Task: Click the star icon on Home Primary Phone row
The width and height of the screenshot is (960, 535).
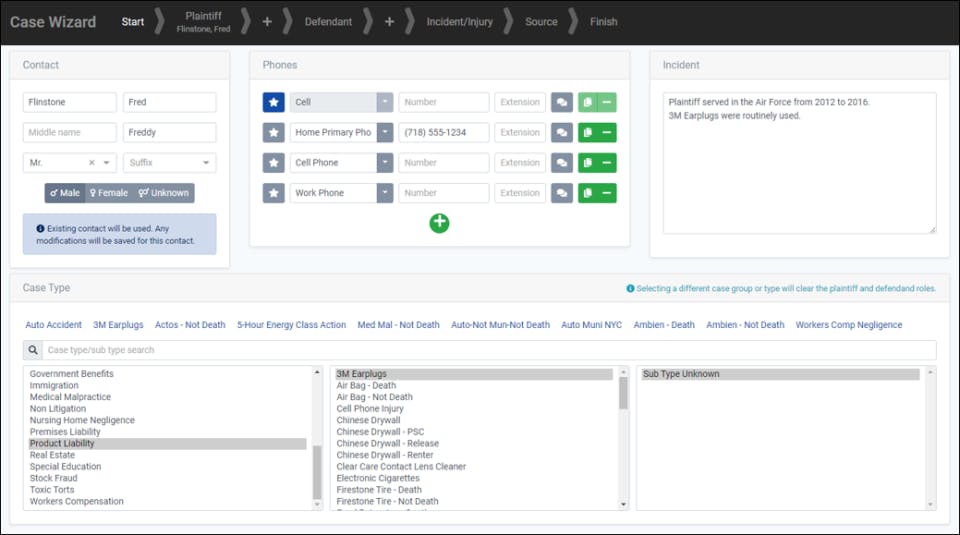Action: pos(274,132)
